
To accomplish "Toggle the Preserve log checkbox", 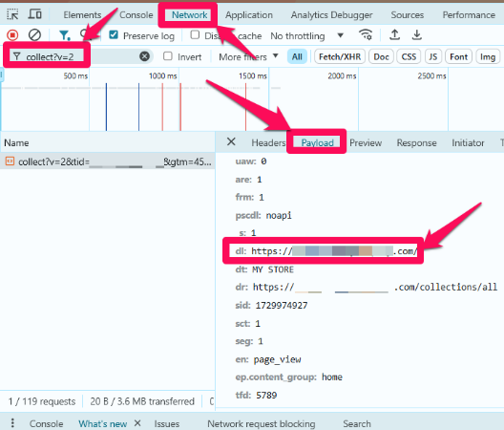I will (x=114, y=34).
